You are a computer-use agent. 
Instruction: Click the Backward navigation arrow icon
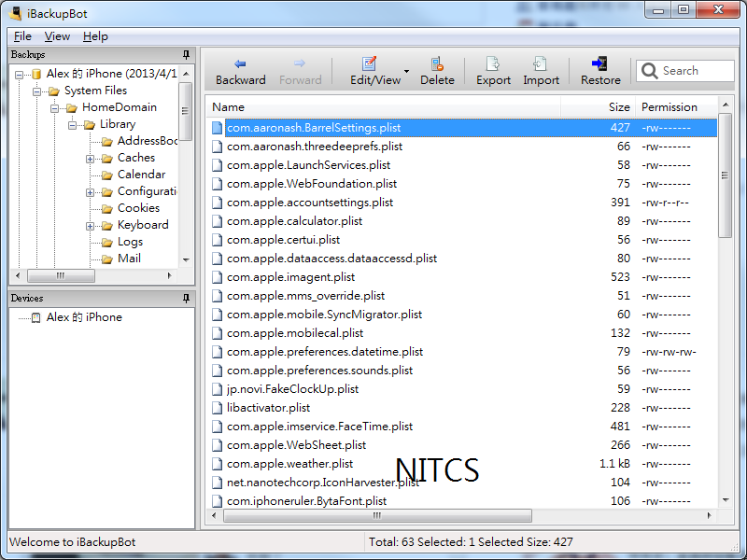240,63
